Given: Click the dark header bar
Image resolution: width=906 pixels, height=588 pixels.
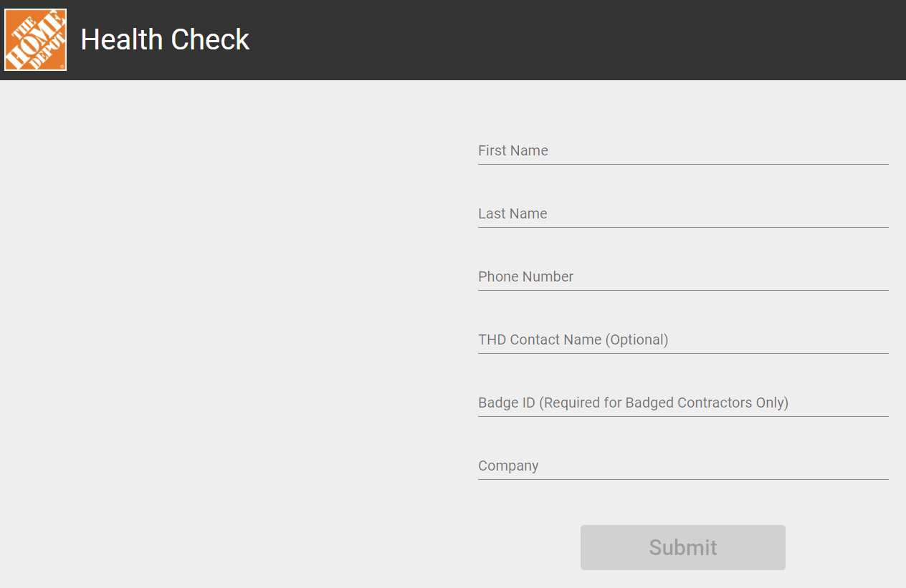Looking at the screenshot, I should tap(502, 39).
